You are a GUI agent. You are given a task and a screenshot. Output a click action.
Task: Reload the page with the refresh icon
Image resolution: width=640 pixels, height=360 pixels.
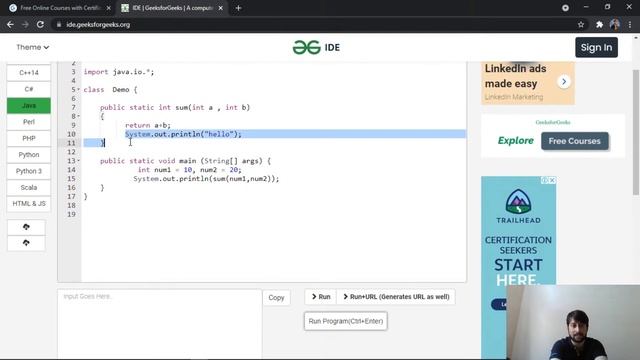pyautogui.click(x=40, y=24)
